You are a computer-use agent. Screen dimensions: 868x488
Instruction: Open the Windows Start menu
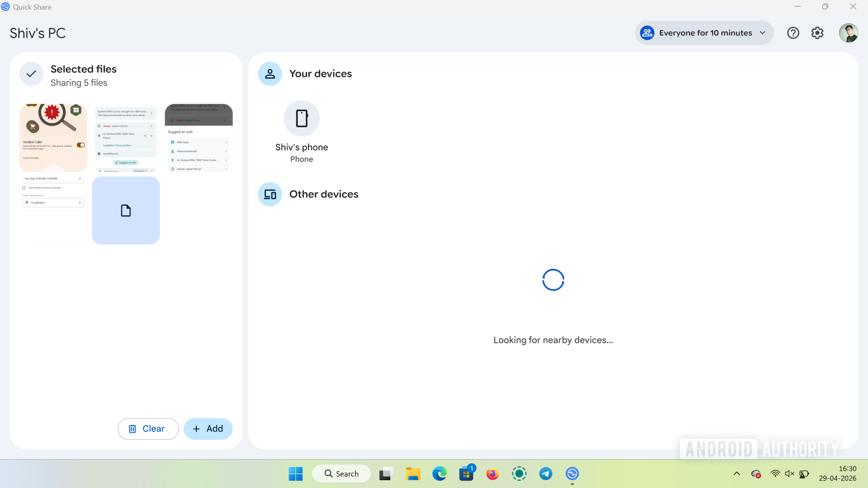tap(295, 473)
